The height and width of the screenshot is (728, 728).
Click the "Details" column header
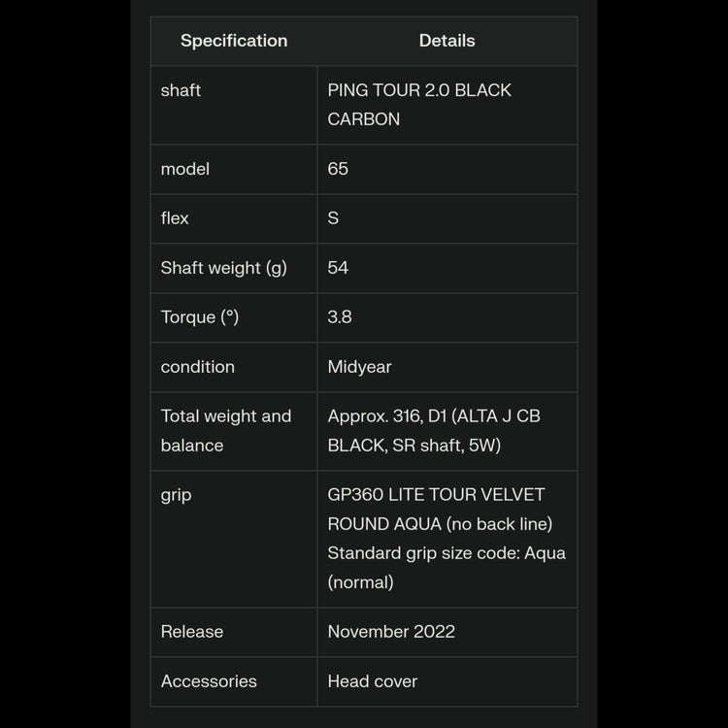click(447, 41)
